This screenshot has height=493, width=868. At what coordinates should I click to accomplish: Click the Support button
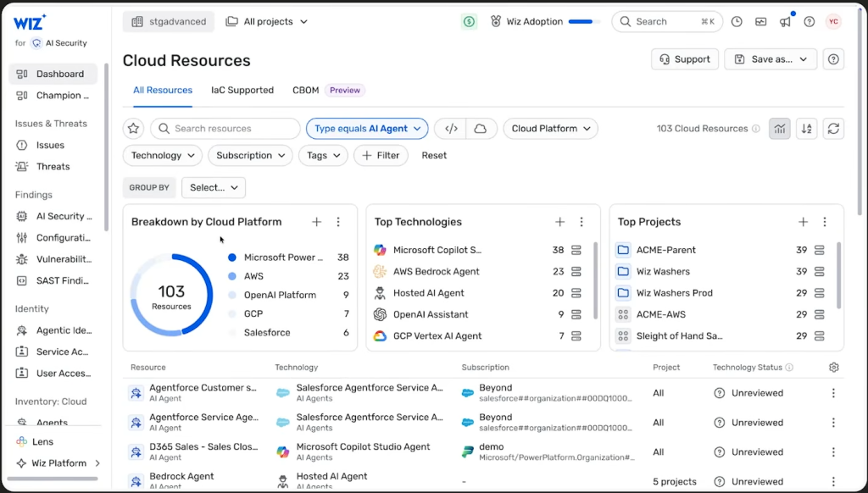point(685,59)
